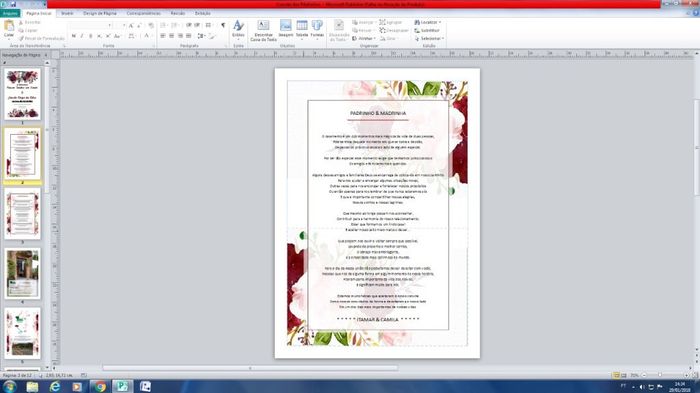Click the two-page spread view icon

click(624, 375)
